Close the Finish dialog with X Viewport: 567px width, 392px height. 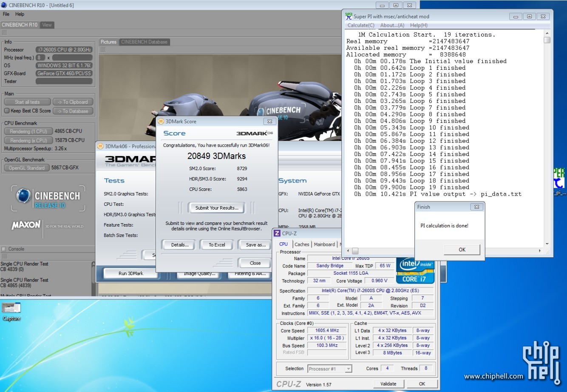pos(476,207)
